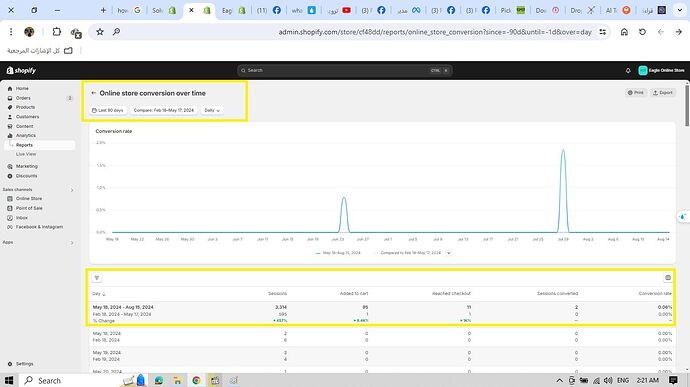Image resolution: width=690 pixels, height=387 pixels.
Task: Select Live View in the sidebar
Action: (26, 154)
